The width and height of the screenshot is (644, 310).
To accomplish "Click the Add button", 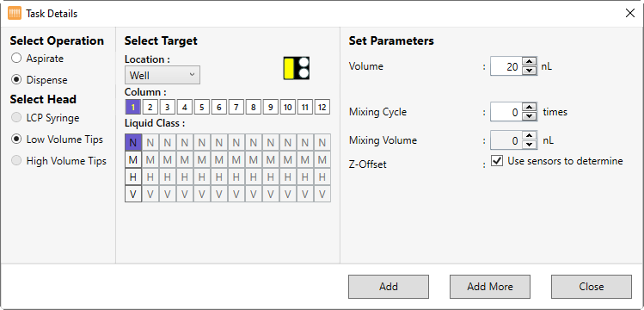I will point(389,287).
